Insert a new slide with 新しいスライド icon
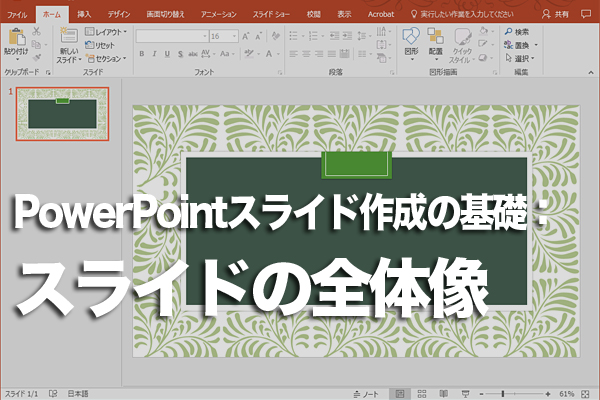The width and height of the screenshot is (600, 400). 69,36
